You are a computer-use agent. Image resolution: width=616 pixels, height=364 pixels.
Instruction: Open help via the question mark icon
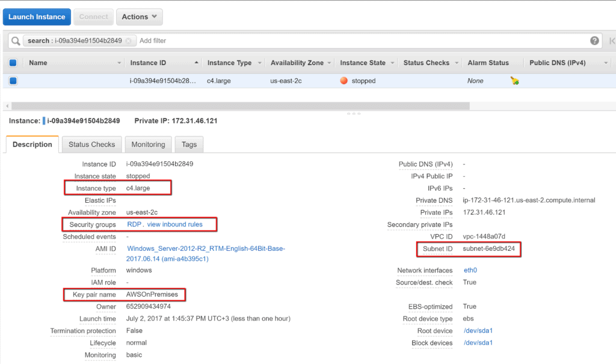[594, 40]
